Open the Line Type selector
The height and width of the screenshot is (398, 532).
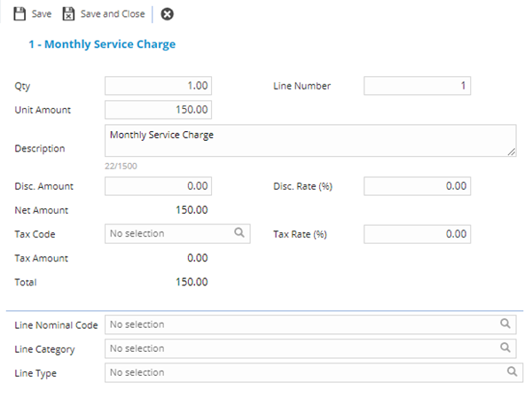(301, 372)
